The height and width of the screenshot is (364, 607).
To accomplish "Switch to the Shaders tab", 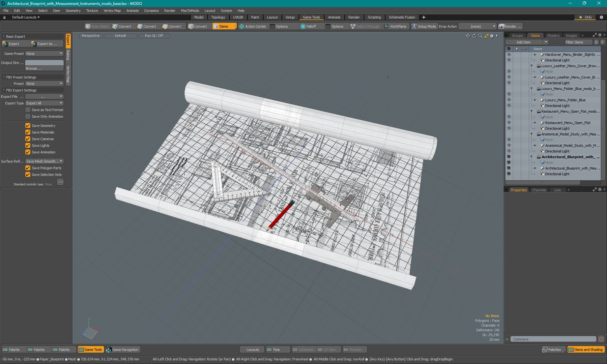I will point(553,35).
